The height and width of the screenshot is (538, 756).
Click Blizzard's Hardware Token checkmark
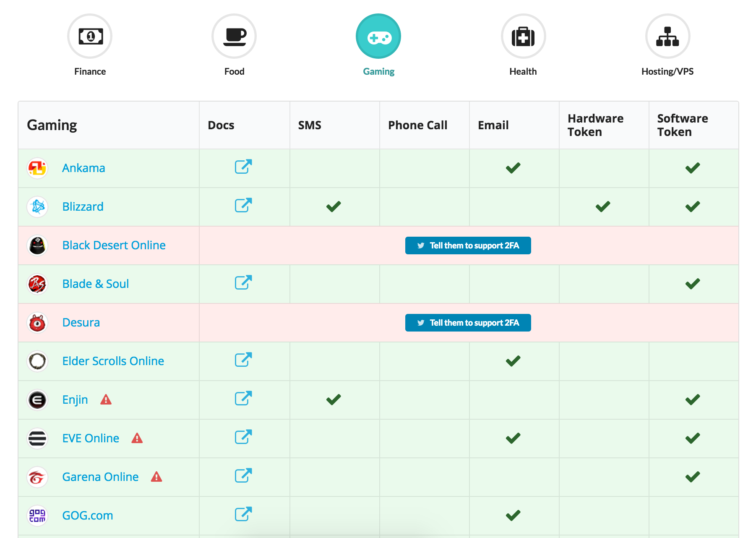tap(603, 206)
